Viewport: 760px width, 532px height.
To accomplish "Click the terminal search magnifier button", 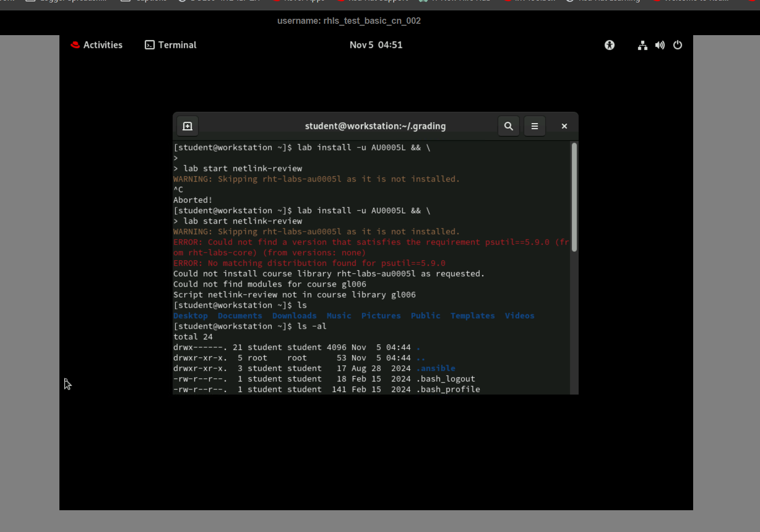I will [508, 126].
